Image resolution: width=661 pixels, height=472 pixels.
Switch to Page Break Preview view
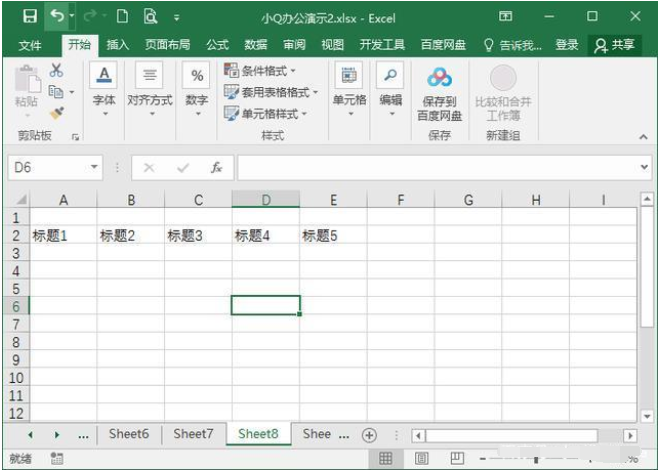click(457, 459)
